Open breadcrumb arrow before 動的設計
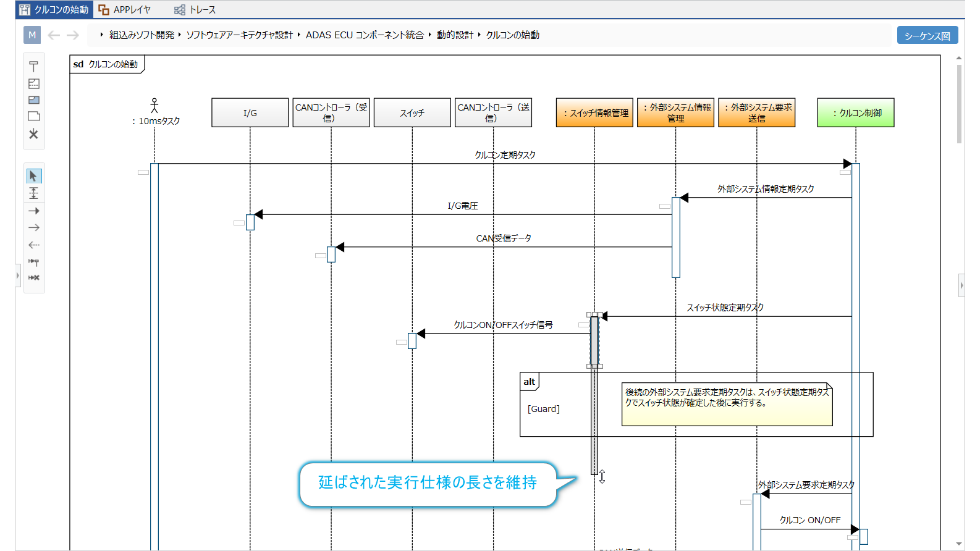The image size is (980, 551). click(430, 35)
